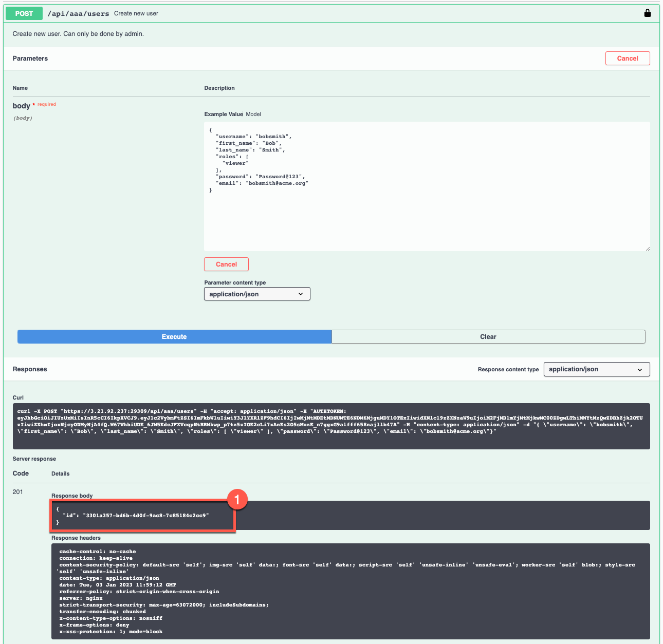Click the 201 response code
This screenshot has height=644, width=663.
(17, 492)
